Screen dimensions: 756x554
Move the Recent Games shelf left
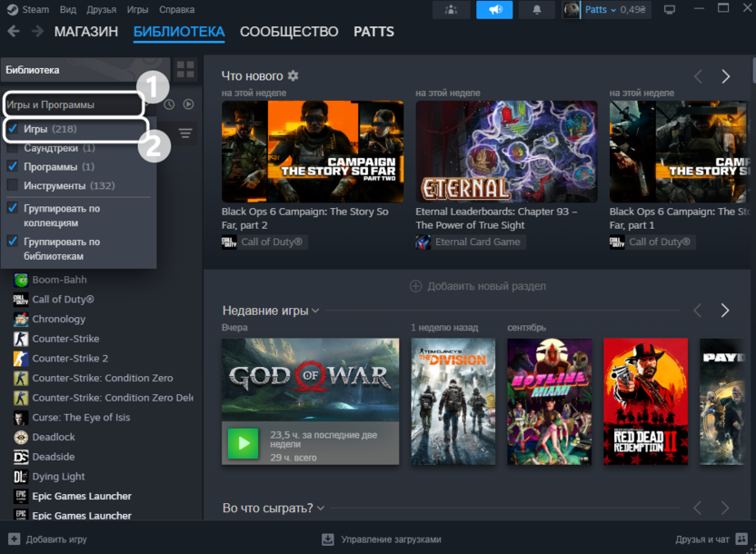pos(697,311)
